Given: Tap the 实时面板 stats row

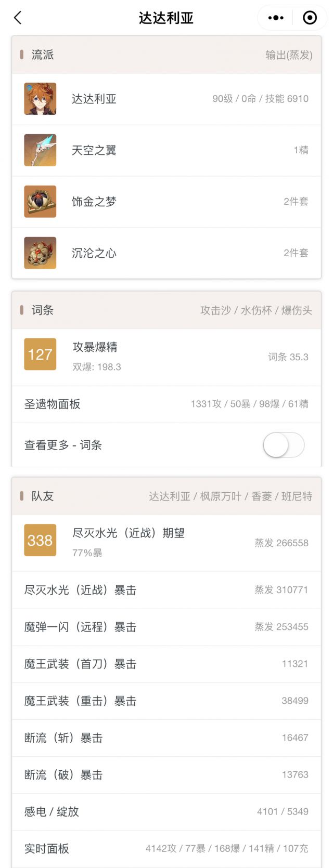Looking at the screenshot, I should pyautogui.click(x=166, y=849).
